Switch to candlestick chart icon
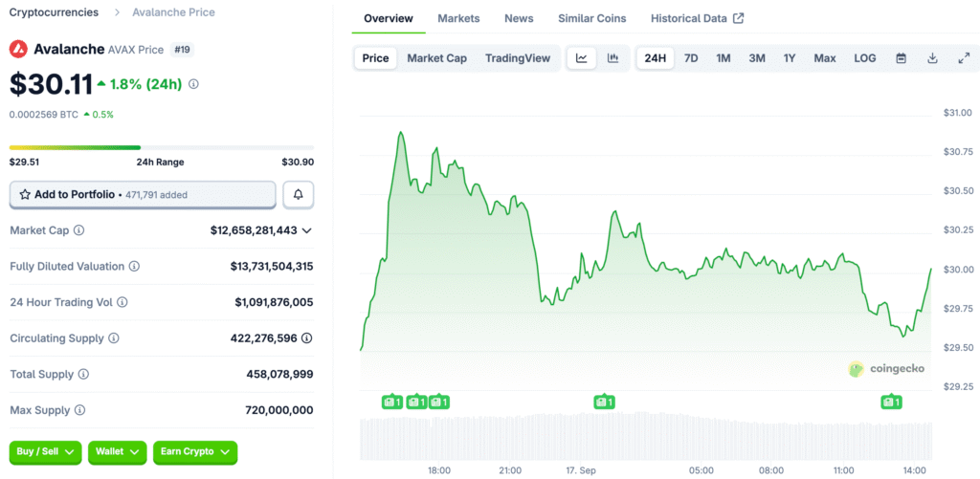Viewport: 980px width, 479px height. click(x=612, y=58)
